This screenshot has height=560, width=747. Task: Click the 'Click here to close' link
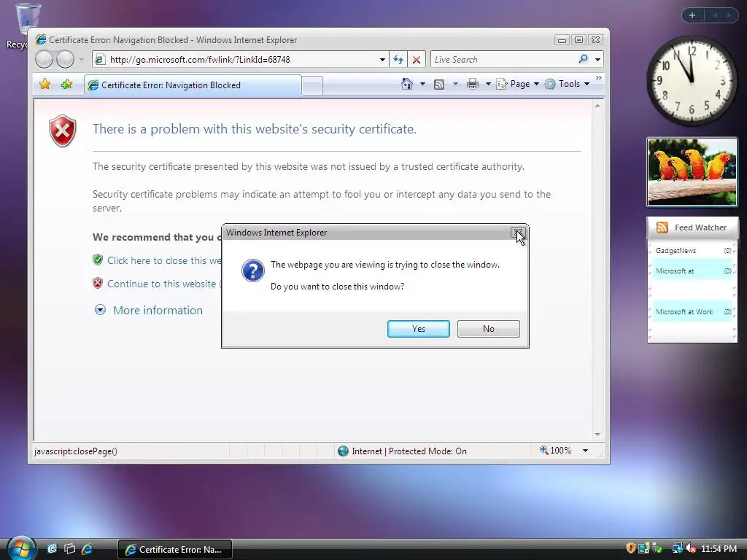(164, 260)
